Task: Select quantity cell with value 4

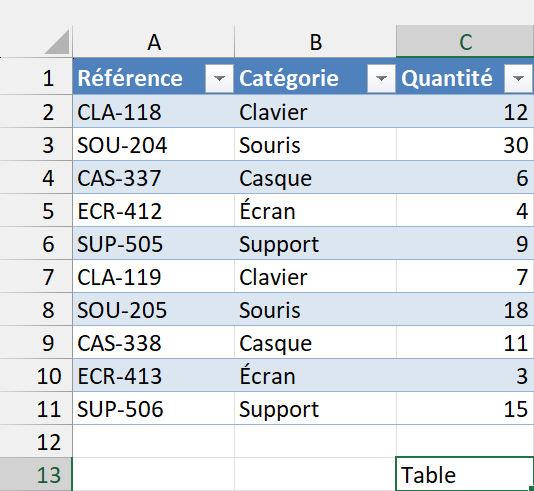Action: (465, 211)
